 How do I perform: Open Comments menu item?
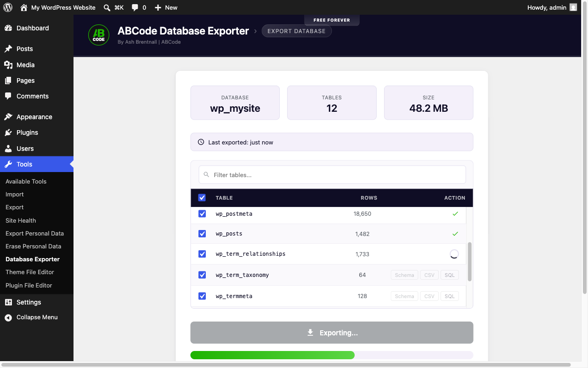click(x=37, y=96)
